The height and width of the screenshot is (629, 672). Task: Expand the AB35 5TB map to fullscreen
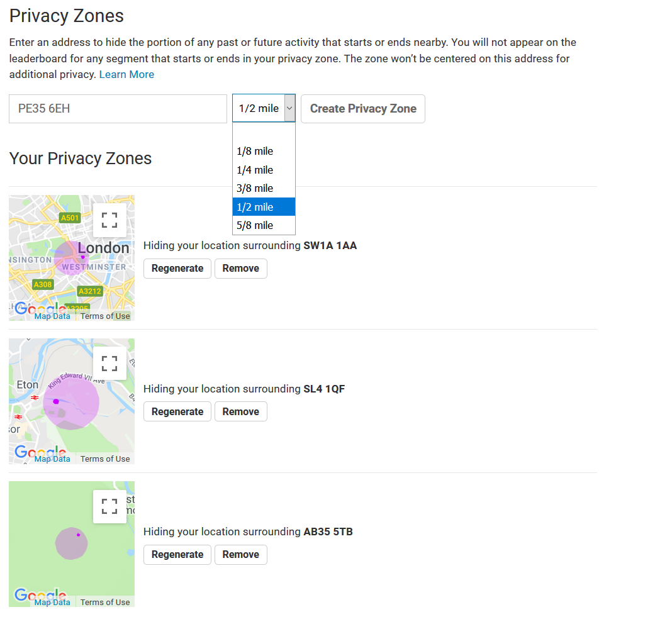(x=109, y=506)
